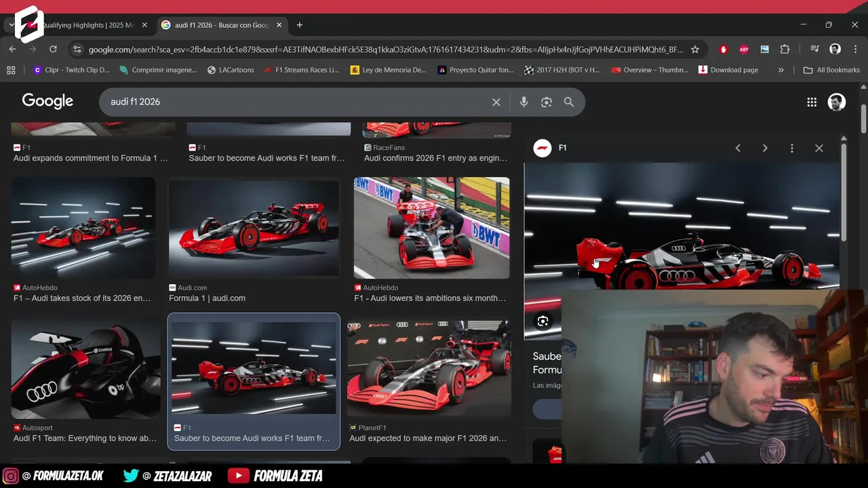Open a new browser tab
Image resolution: width=868 pixels, height=488 pixels.
(300, 25)
